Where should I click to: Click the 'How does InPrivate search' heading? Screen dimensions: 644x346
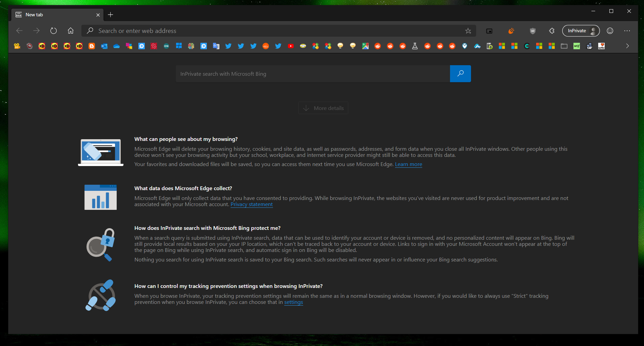[208, 228]
